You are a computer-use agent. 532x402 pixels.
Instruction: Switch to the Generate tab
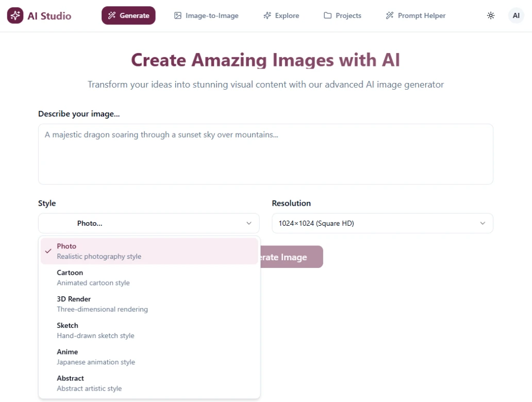tap(128, 15)
